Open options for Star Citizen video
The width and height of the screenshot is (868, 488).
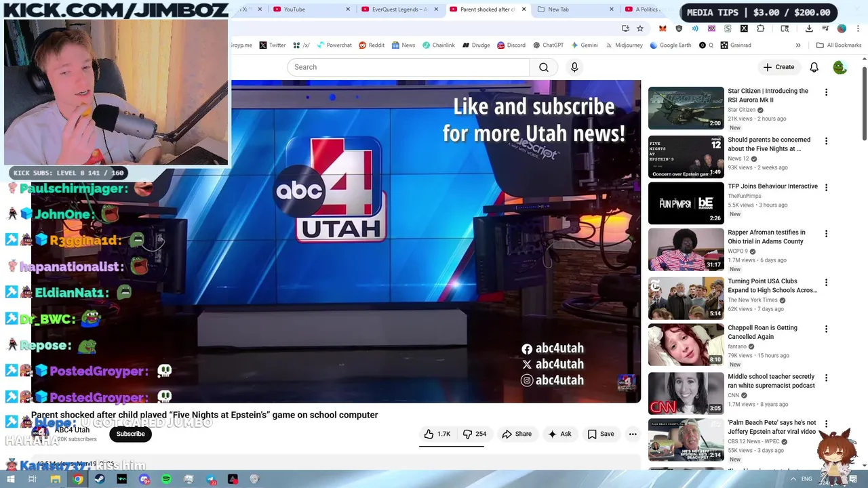tap(826, 92)
